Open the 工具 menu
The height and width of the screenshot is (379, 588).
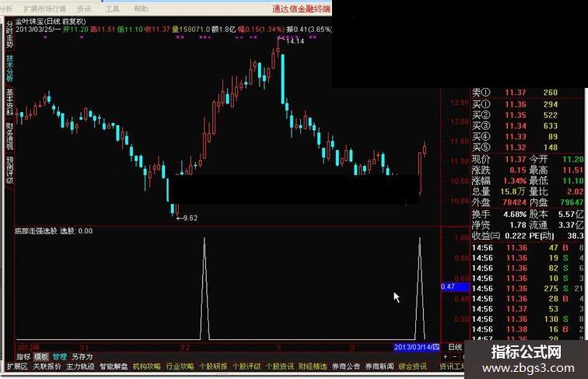[x=112, y=8]
